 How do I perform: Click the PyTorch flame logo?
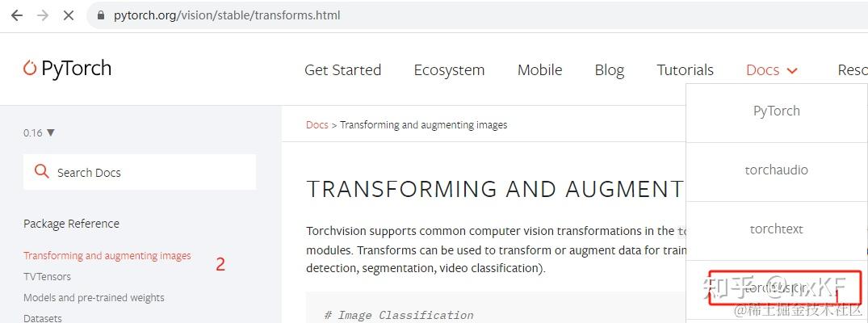click(x=30, y=69)
